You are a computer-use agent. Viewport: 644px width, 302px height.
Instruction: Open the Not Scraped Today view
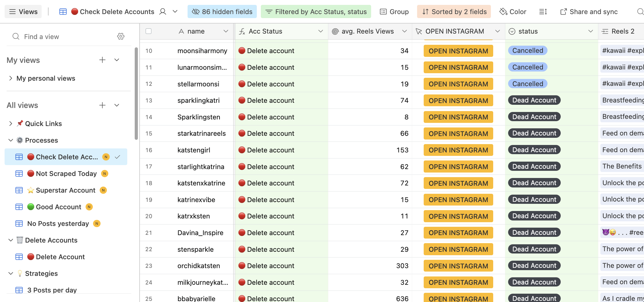pos(66,173)
